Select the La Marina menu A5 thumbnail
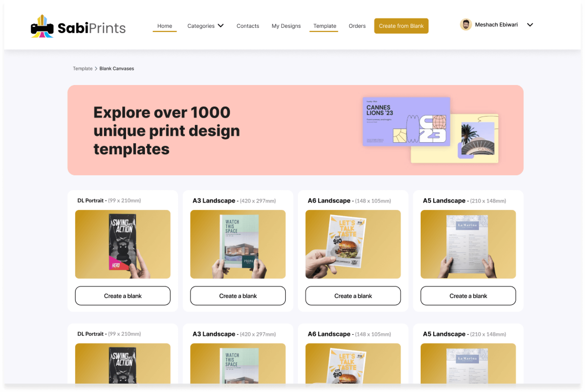The height and width of the screenshot is (392, 585). [468, 244]
